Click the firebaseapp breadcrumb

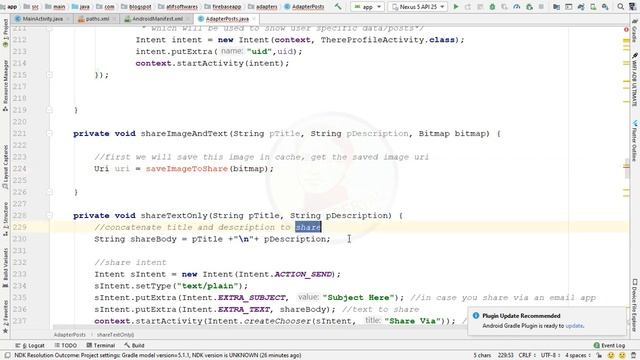tap(223, 7)
